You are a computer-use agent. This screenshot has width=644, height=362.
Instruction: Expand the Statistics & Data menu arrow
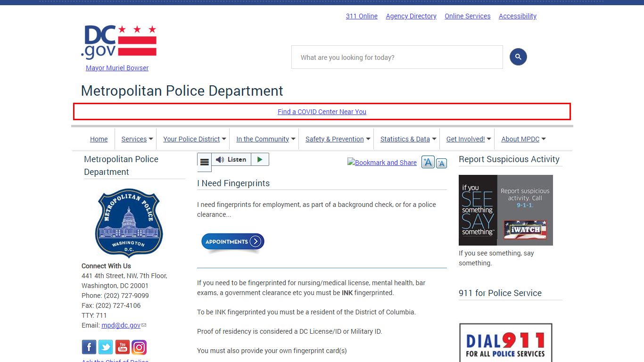click(434, 139)
